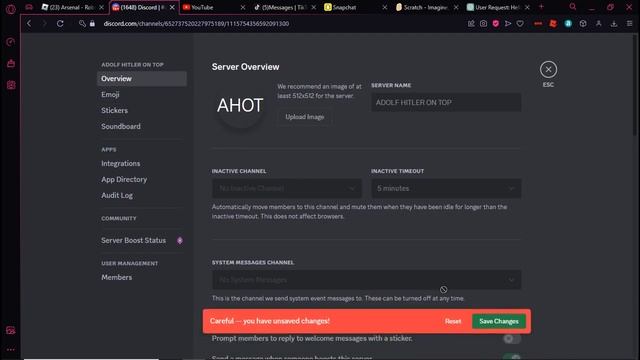
Task: Click the edit-page icon left of camera
Action: pos(471,24)
